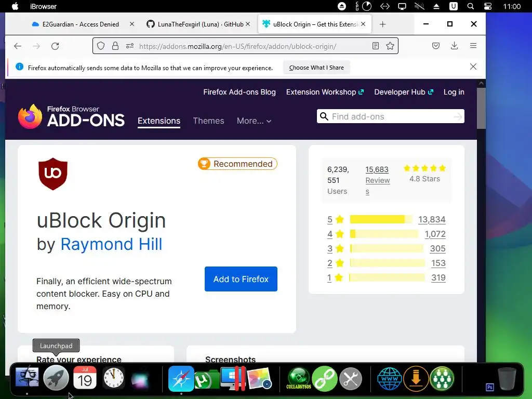Screen dimensions: 532x399
Task: Open Safari compass icon in dock
Action: coord(181,378)
